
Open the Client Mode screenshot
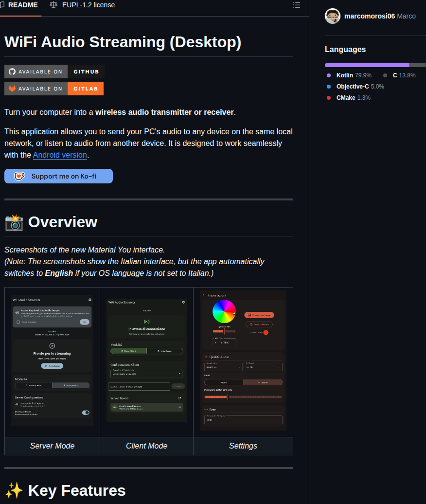click(x=146, y=360)
